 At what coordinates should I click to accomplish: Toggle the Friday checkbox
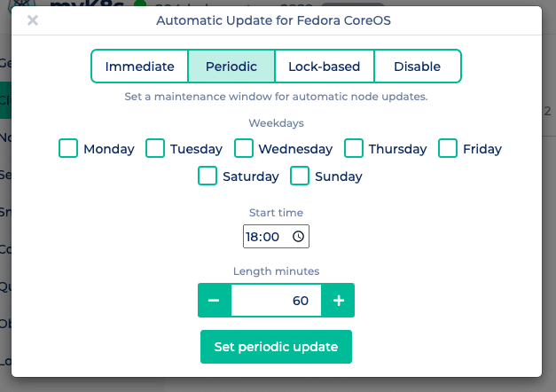(x=448, y=148)
